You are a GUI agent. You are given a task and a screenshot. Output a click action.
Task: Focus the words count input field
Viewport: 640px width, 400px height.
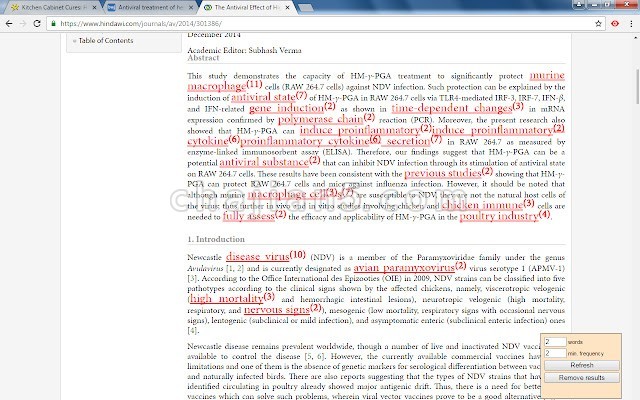pos(555,342)
